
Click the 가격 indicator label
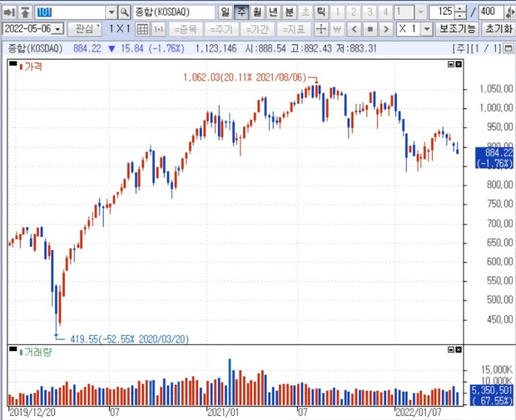[x=33, y=67]
